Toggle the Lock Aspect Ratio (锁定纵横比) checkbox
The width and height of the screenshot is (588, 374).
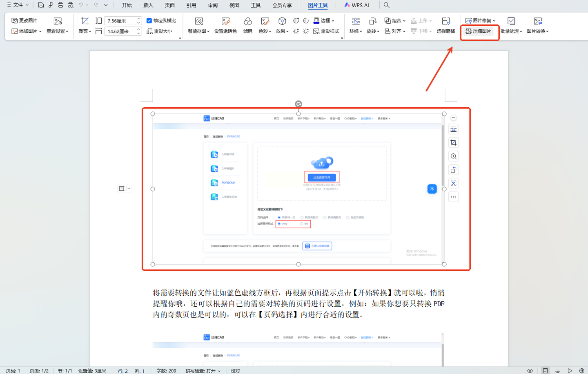(149, 20)
